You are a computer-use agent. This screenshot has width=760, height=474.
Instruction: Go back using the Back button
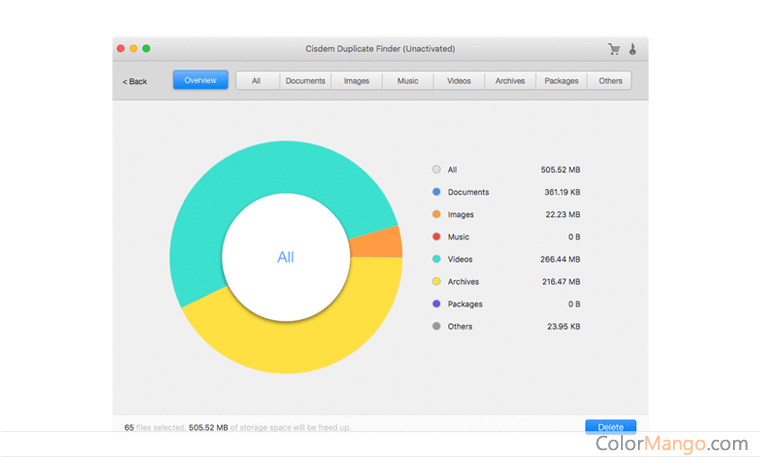point(135,81)
